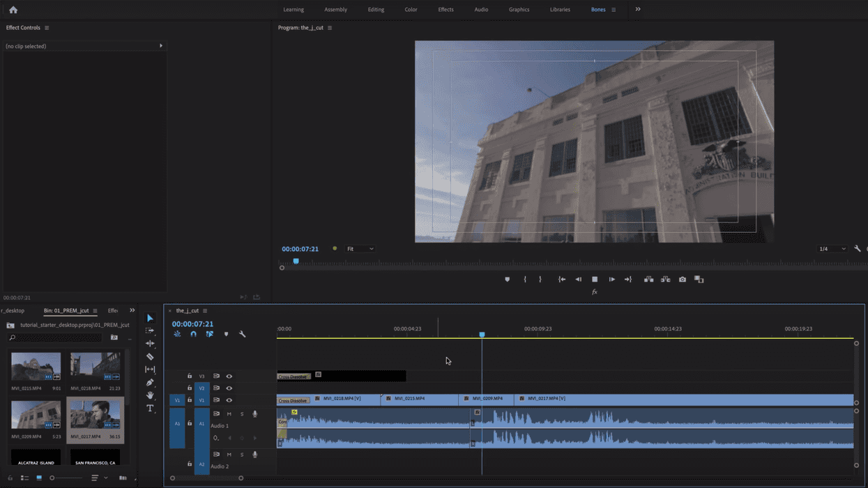868x488 pixels.
Task: Export frame with camera icon
Action: [x=683, y=280]
